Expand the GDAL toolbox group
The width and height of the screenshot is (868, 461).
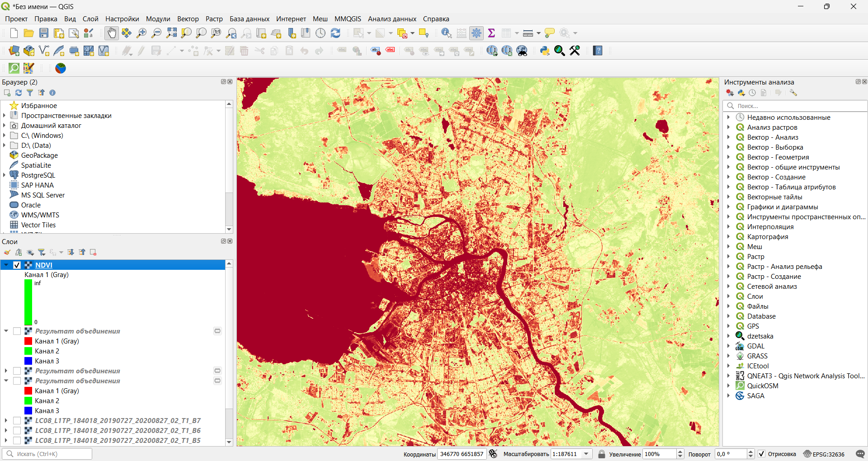point(728,346)
